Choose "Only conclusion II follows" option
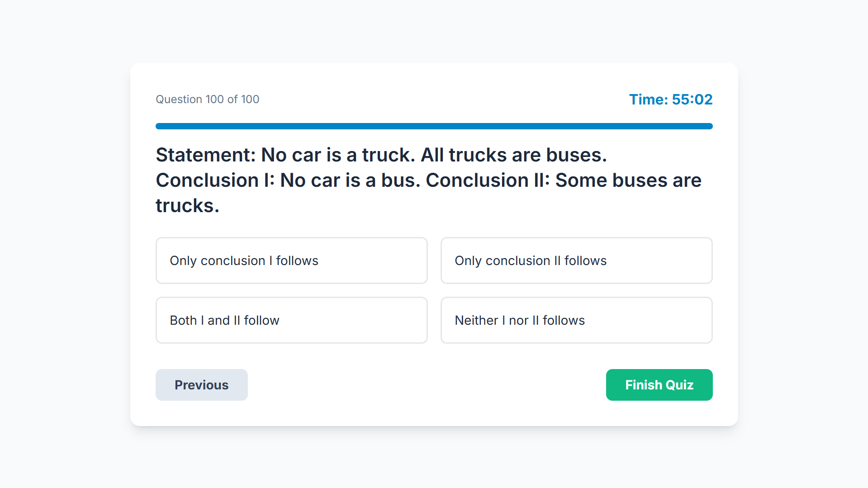 coord(576,261)
